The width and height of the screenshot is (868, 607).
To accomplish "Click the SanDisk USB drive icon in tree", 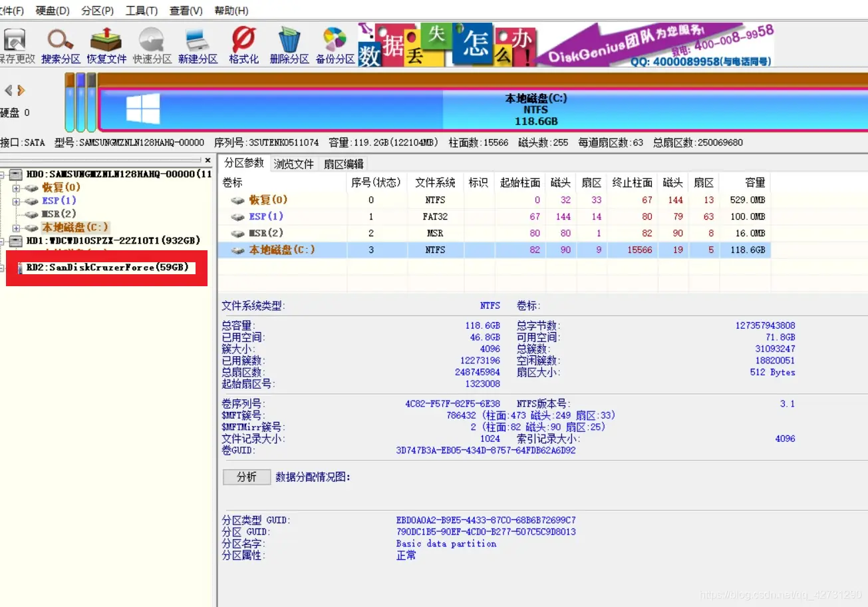I will click(x=20, y=268).
